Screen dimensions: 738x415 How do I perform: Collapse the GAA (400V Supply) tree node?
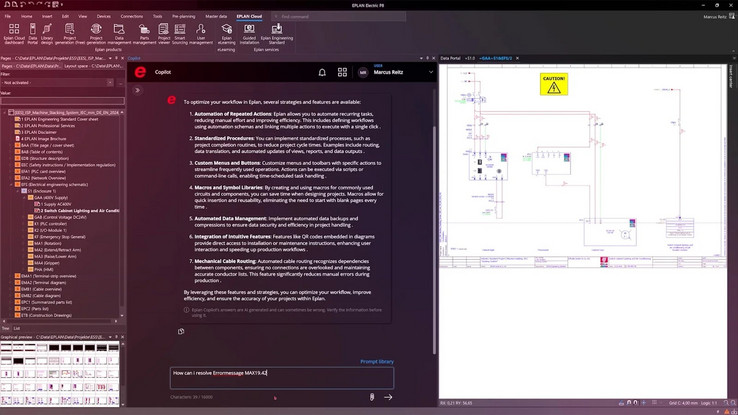[25, 198]
